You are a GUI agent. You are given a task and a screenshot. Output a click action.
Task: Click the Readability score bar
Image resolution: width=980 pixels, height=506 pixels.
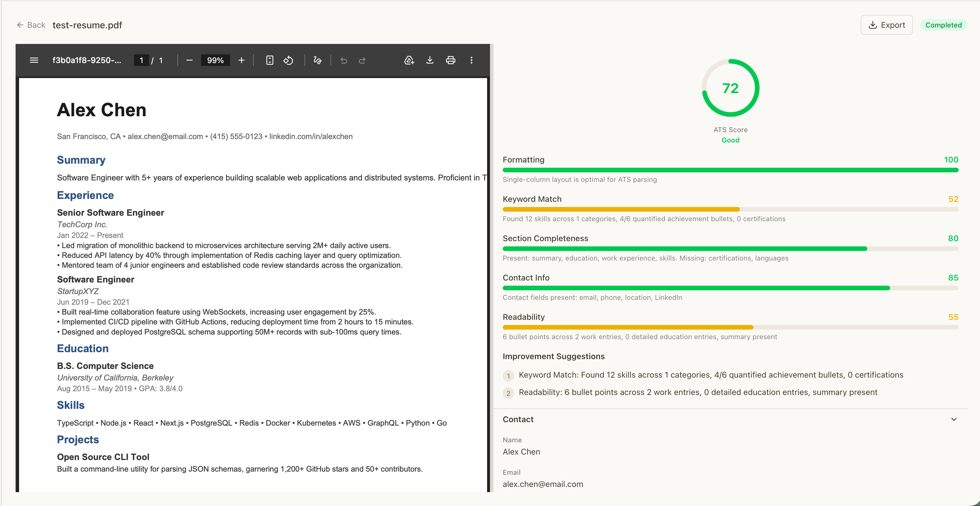coord(730,327)
